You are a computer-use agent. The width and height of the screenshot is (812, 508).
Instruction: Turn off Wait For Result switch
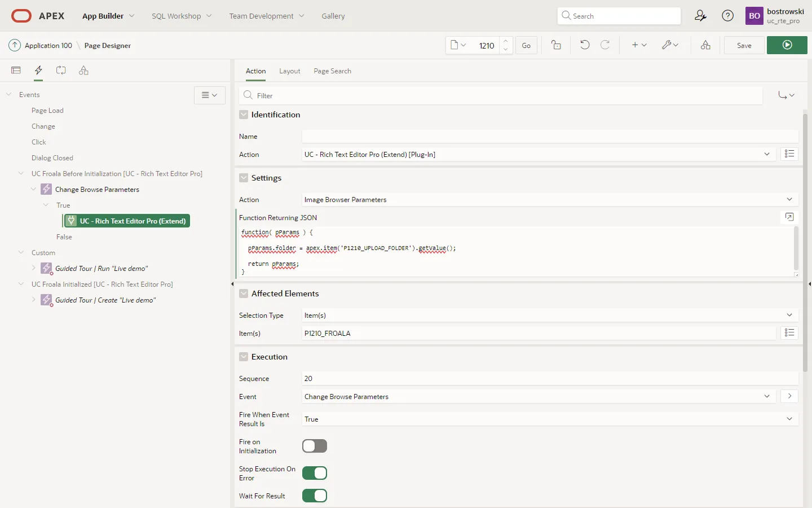315,496
